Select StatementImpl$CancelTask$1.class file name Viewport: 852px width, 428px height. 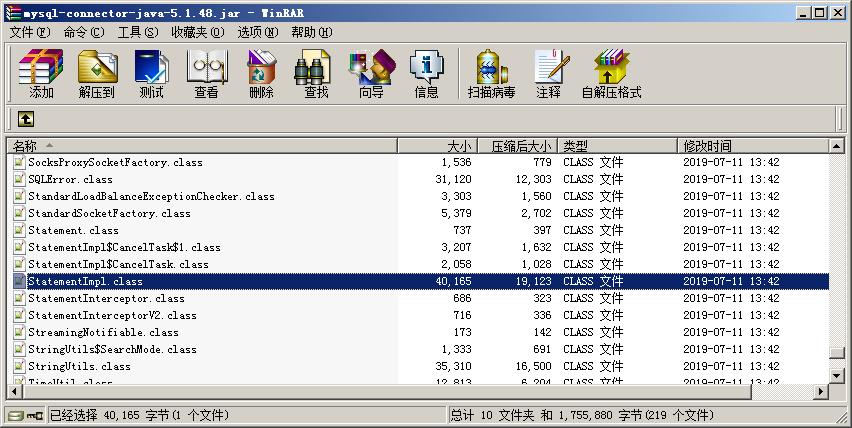click(124, 248)
